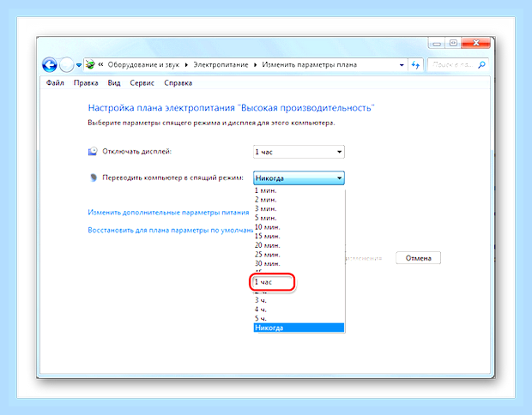Maximize the power options window
Screen dimensions: 532x415
(453, 43)
